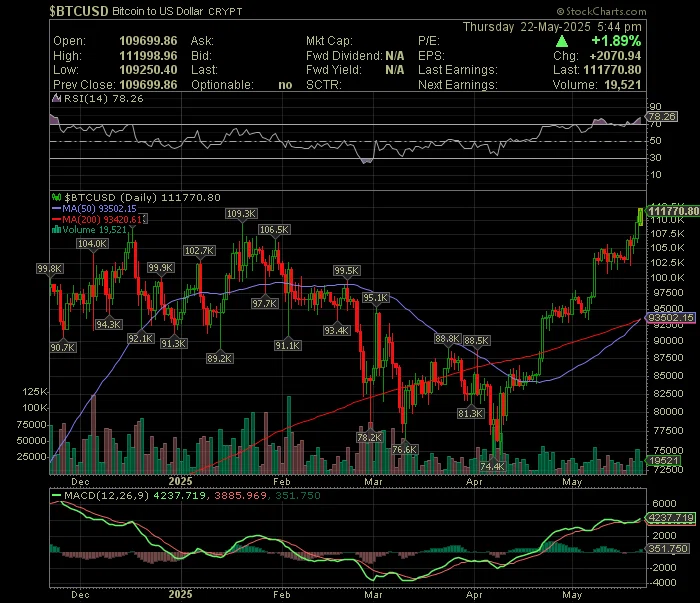Click the RSI(14) 78.26 panel label

point(104,99)
